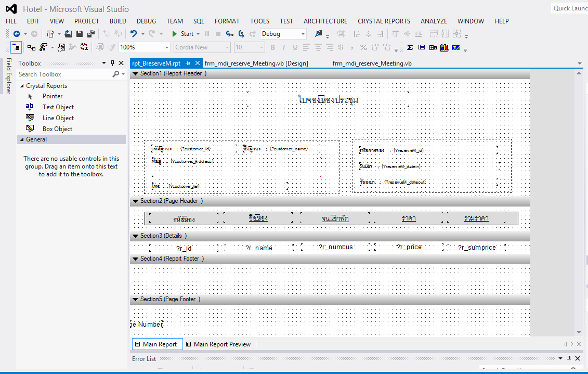Image resolution: width=588 pixels, height=374 pixels.
Task: Collapse Section1 (Report Header)
Action: click(135, 74)
